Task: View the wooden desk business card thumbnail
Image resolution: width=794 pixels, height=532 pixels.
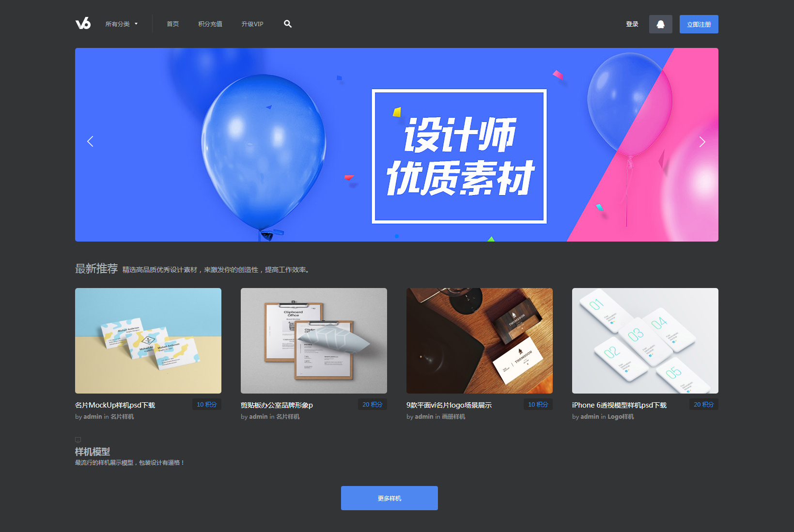Action: [x=480, y=341]
